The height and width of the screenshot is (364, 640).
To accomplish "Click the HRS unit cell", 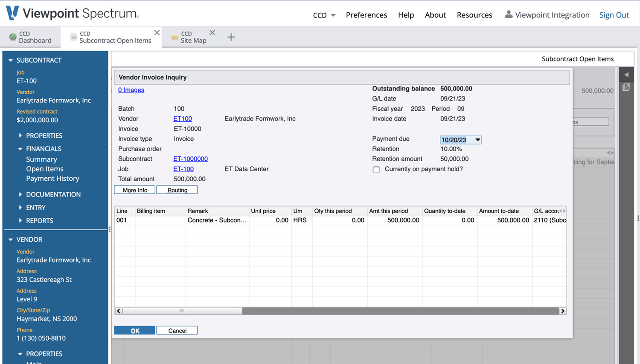I will click(302, 220).
